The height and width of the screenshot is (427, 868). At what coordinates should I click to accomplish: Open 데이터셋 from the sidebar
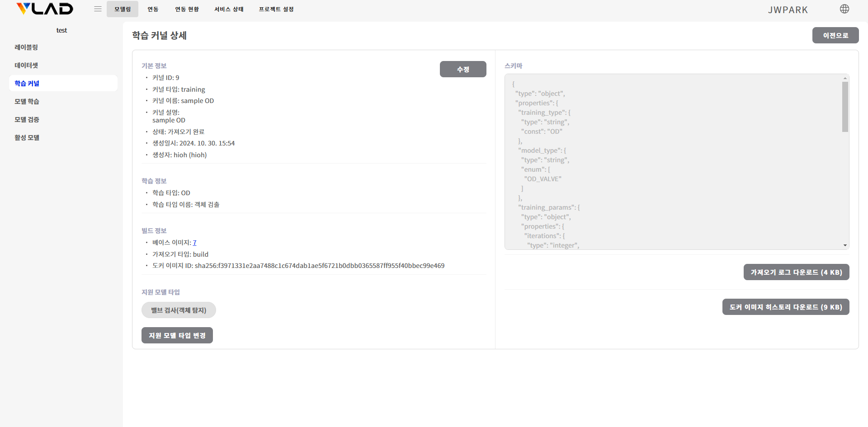pyautogui.click(x=26, y=66)
